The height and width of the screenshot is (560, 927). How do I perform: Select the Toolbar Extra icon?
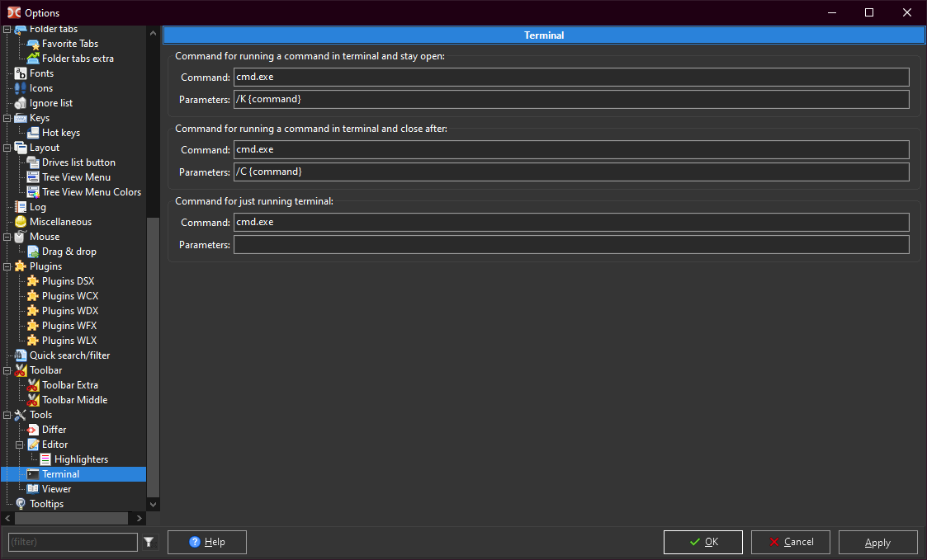click(33, 385)
